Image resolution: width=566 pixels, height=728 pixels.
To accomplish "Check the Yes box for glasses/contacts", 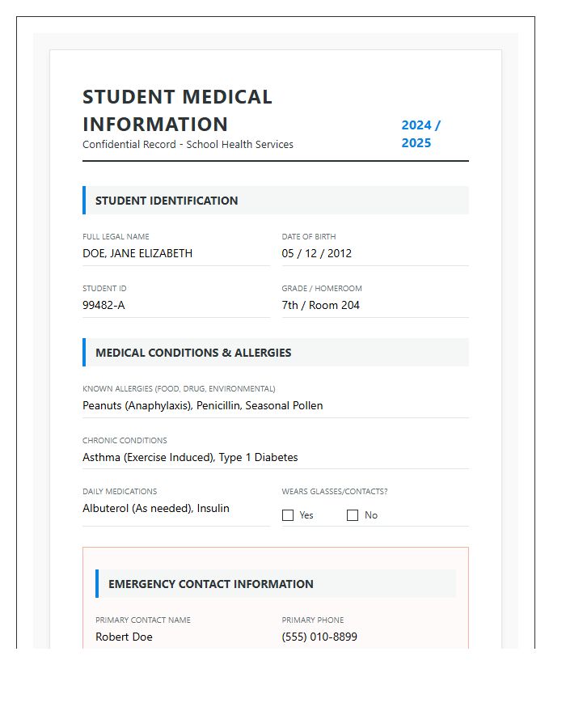I will [x=288, y=515].
